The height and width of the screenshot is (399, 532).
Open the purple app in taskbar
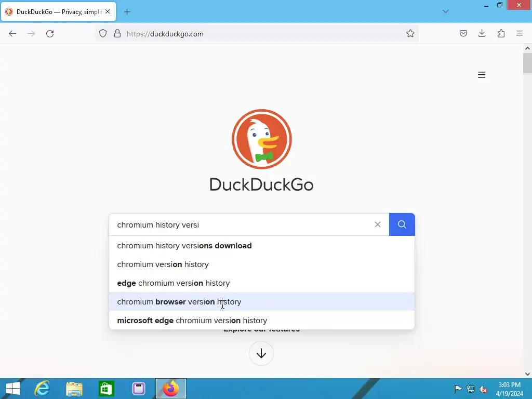139,389
